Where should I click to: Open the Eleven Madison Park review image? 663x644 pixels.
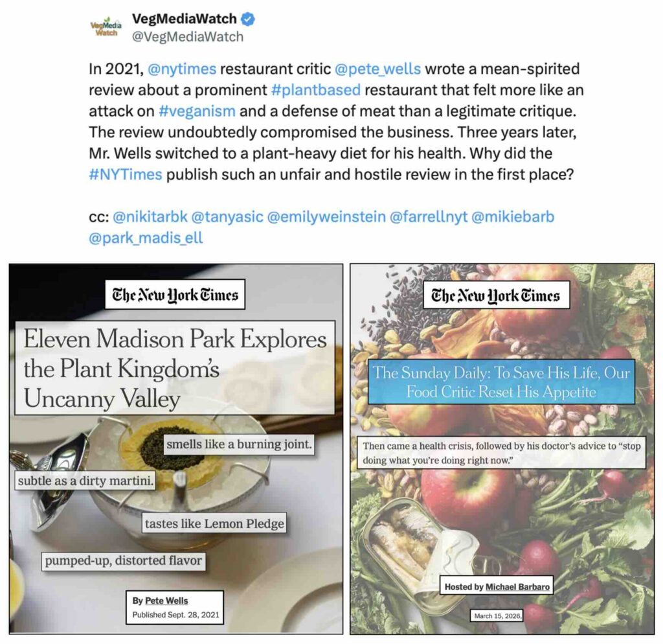pyautogui.click(x=176, y=448)
